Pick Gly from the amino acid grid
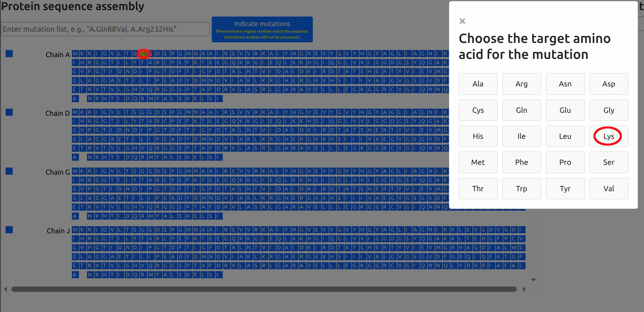This screenshot has height=312, width=644. coord(609,110)
